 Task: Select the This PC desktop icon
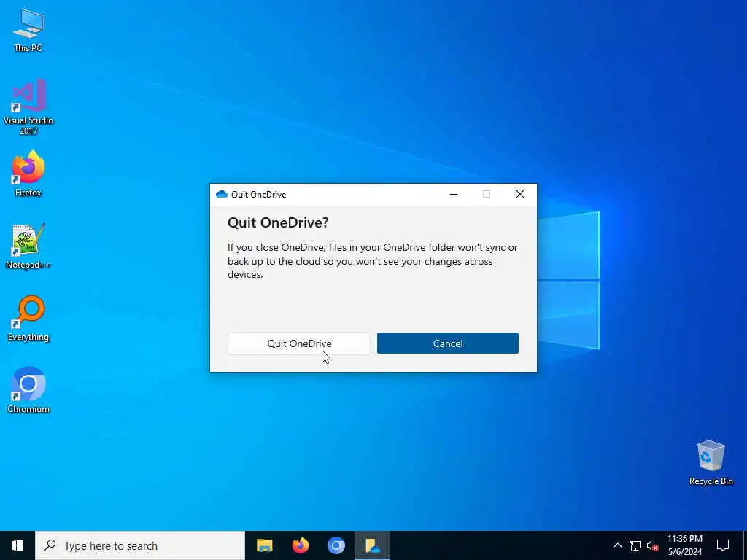(x=28, y=30)
